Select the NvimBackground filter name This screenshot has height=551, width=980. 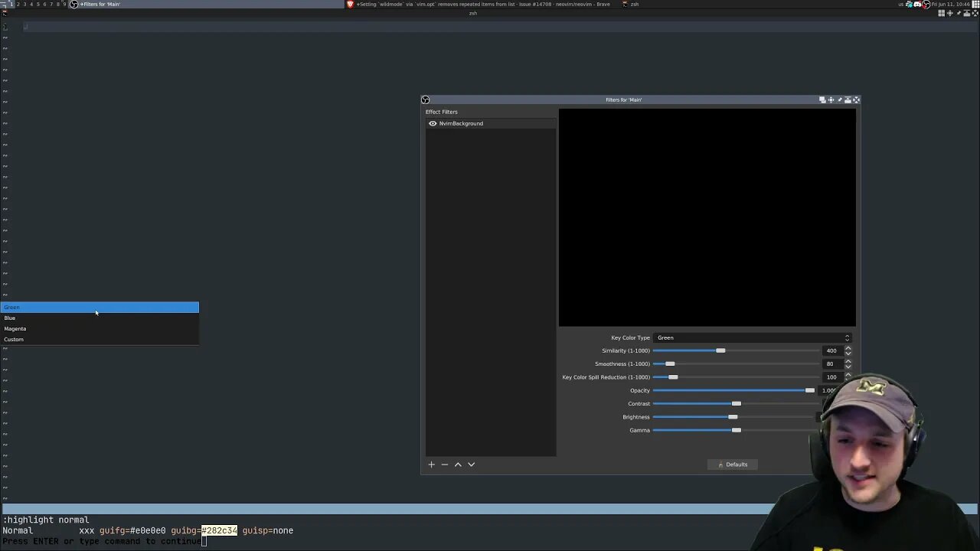point(461,123)
